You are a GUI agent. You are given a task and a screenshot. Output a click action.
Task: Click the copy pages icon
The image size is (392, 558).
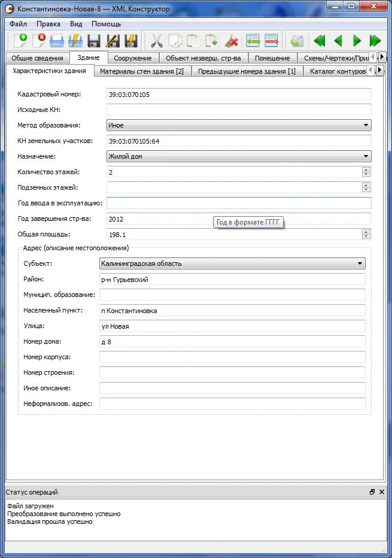tap(175, 41)
